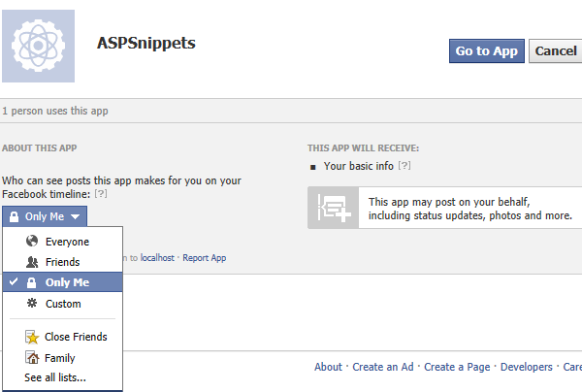
Task: Select the Close Friends list option
Action: [x=62, y=337]
